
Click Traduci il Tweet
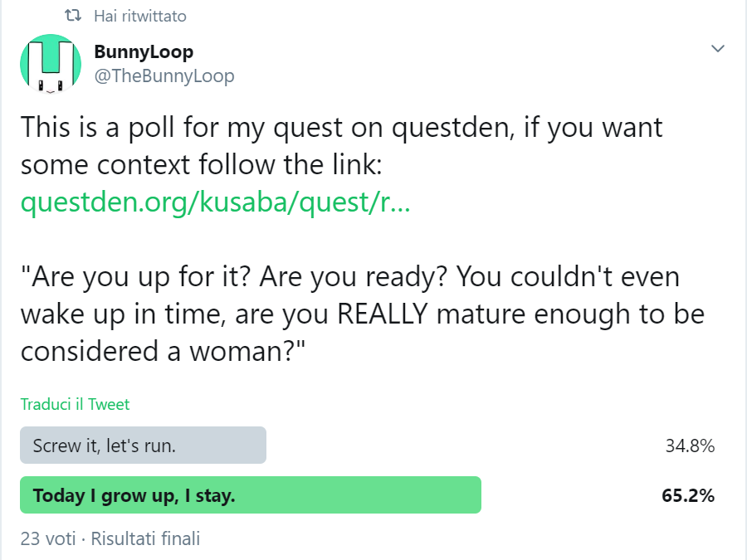(x=75, y=405)
